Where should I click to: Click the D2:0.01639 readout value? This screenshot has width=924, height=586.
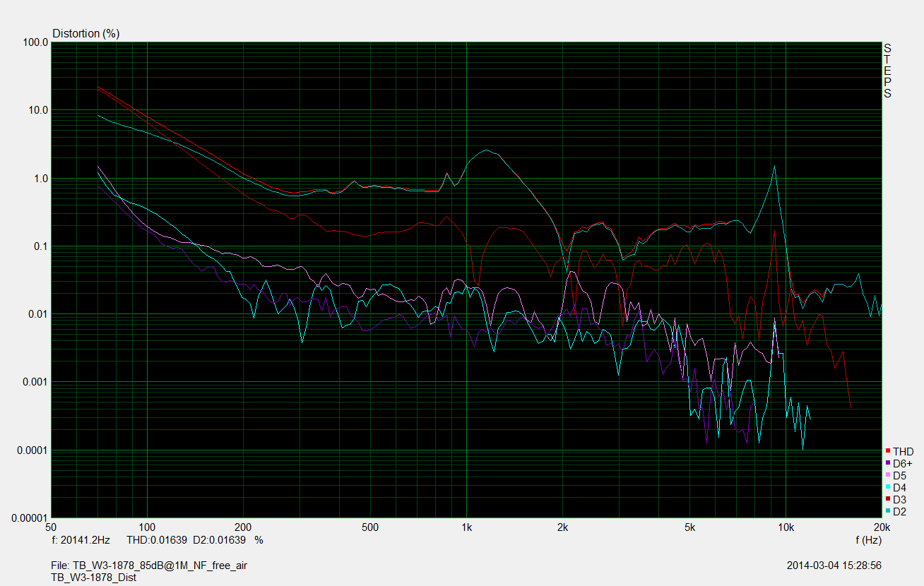[220, 539]
